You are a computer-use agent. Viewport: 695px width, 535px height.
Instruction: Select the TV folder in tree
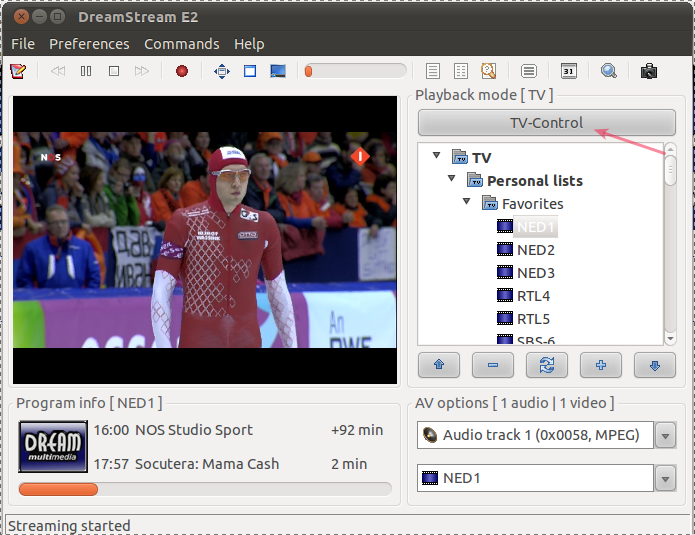coord(482,158)
